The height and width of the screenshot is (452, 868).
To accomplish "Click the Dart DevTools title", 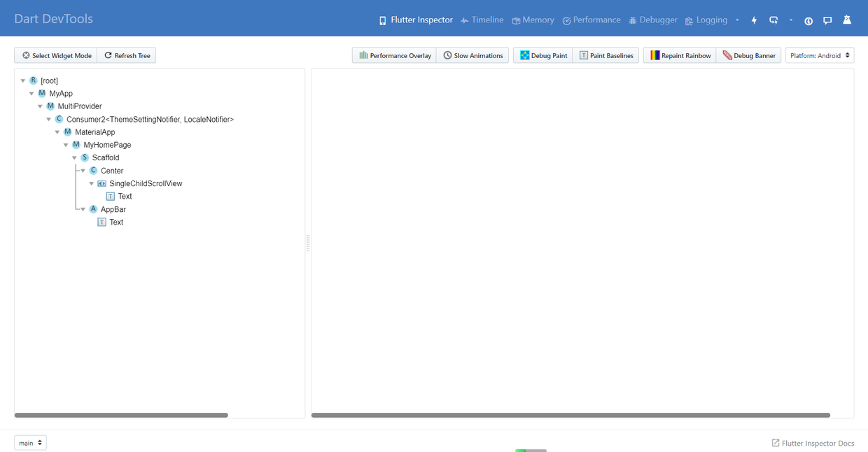I will [x=53, y=19].
